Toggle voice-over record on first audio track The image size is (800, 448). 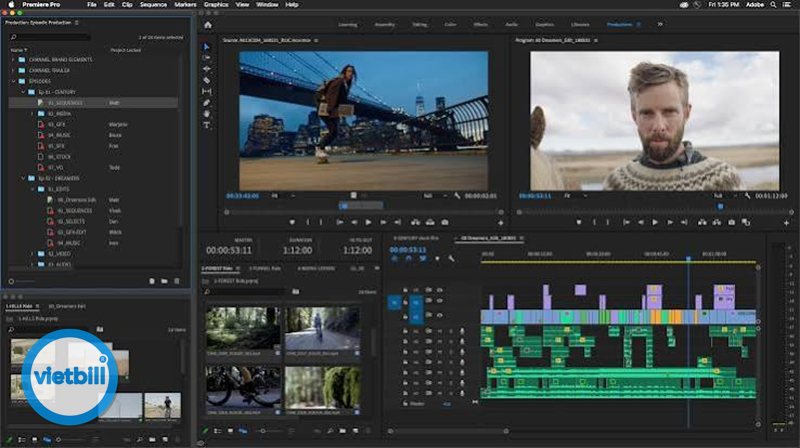[462, 331]
